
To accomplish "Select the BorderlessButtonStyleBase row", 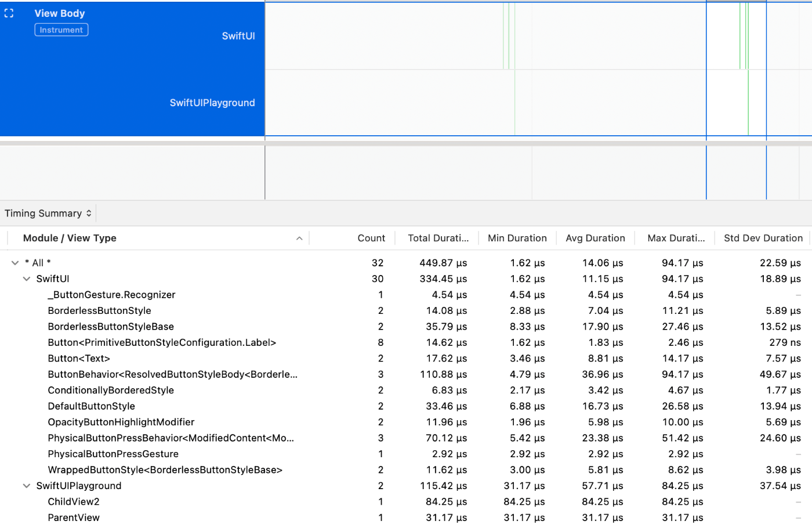I will [406, 327].
